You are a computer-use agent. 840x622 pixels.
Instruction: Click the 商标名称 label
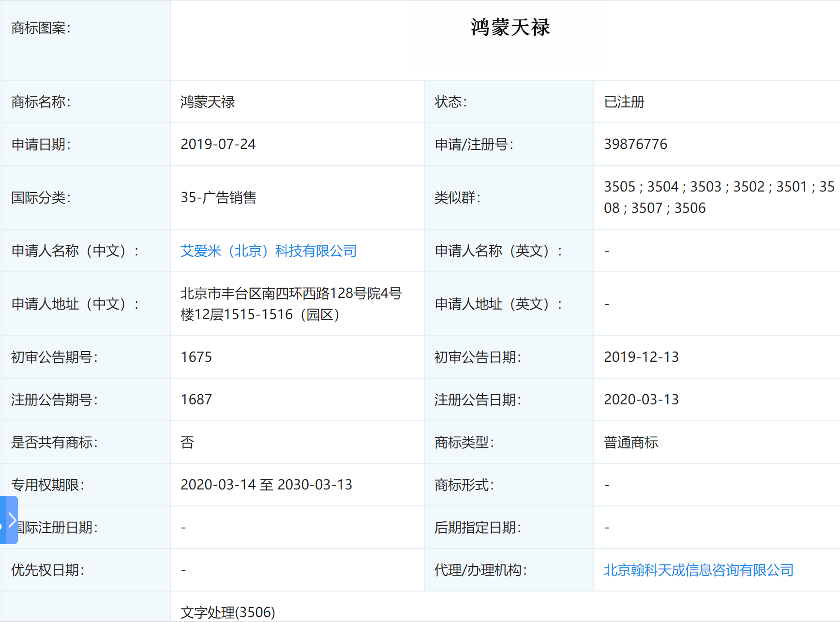click(x=41, y=102)
